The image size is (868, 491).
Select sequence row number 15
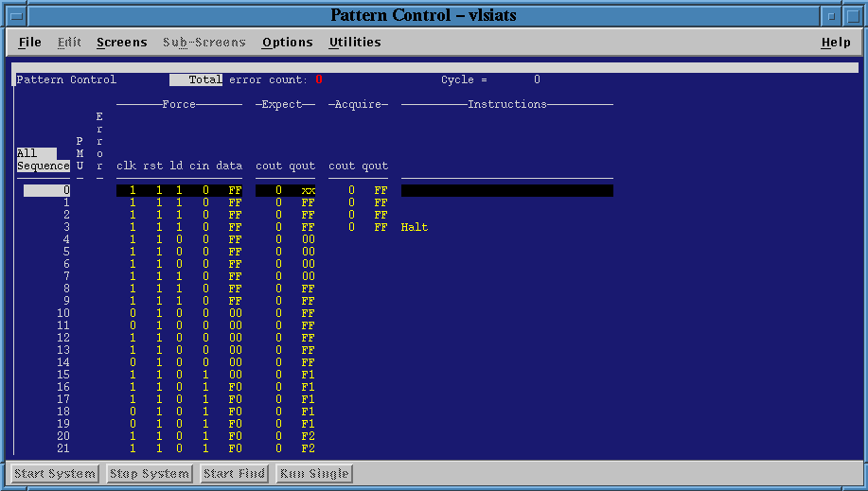[63, 375]
